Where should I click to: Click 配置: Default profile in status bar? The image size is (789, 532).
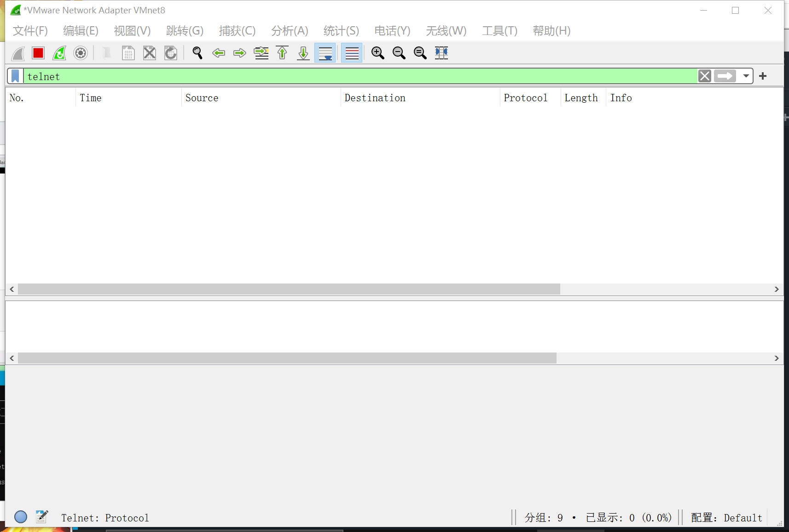(x=726, y=518)
